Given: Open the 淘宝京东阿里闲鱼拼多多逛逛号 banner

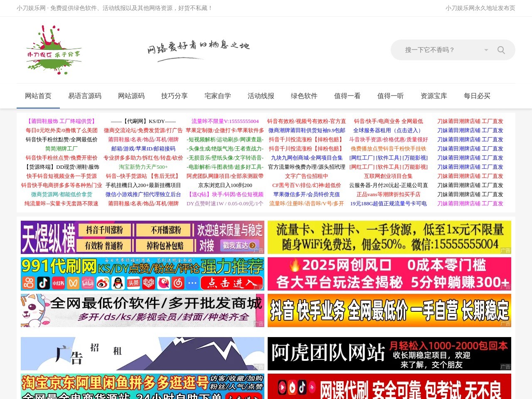Looking at the screenshot, I should (143, 386).
